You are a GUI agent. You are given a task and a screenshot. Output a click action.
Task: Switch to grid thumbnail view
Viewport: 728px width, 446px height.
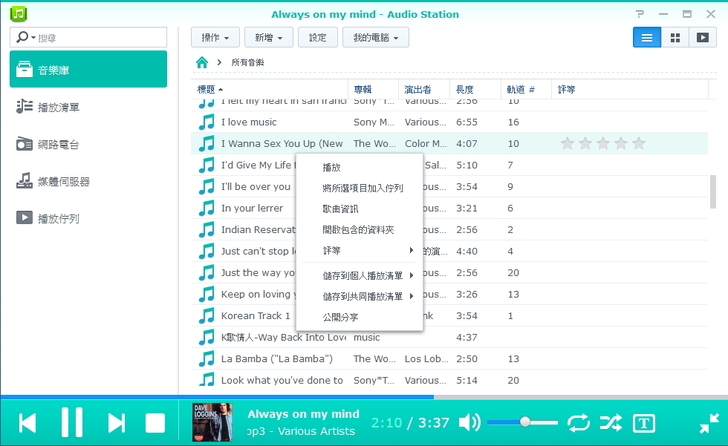[x=675, y=37]
